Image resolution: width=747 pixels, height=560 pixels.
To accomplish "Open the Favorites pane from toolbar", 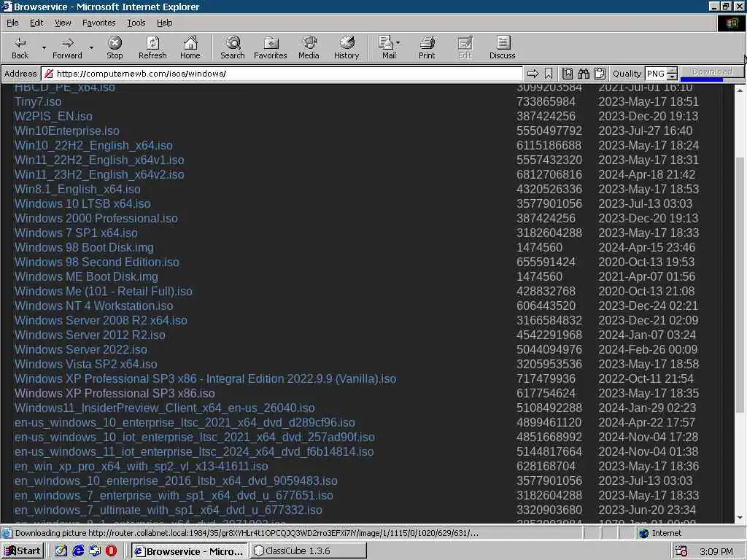I will point(270,47).
